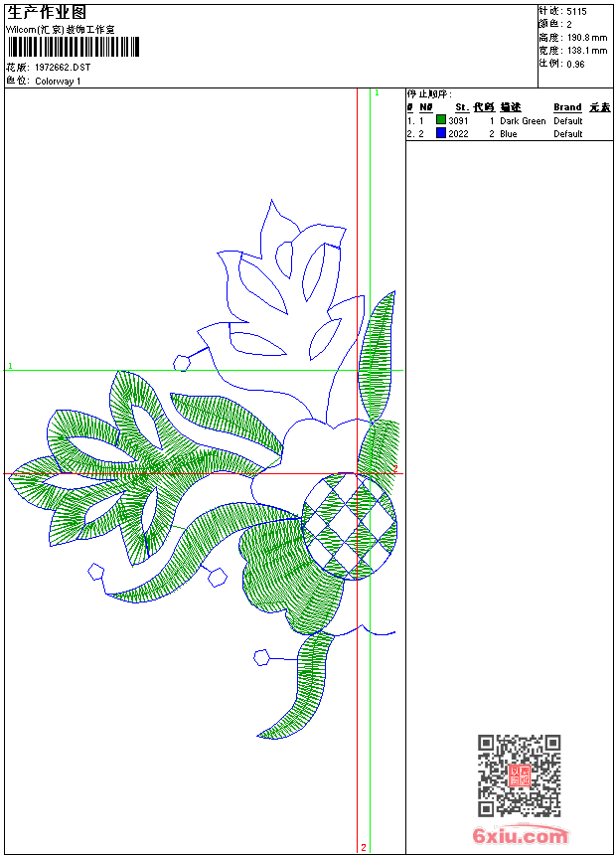
Task: Click the QR code image
Action: click(x=520, y=775)
